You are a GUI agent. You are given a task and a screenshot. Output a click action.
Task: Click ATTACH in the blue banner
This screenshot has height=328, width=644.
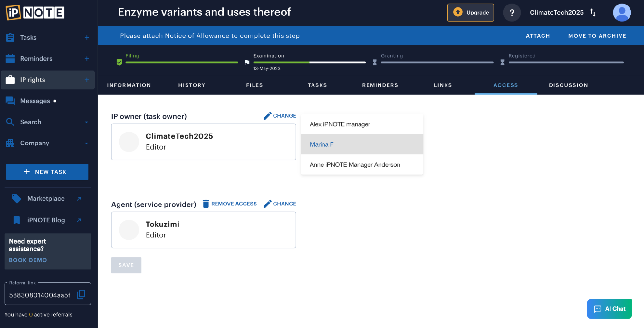(538, 36)
